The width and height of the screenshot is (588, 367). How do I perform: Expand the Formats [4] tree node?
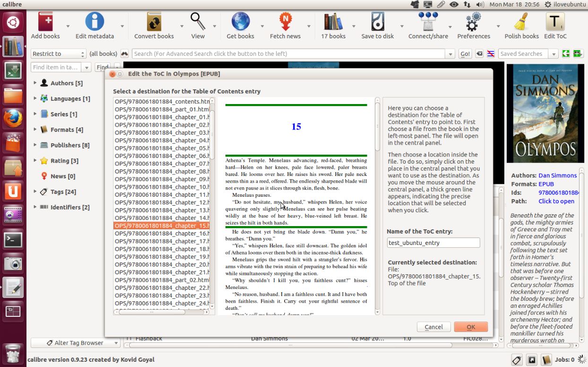tap(35, 130)
